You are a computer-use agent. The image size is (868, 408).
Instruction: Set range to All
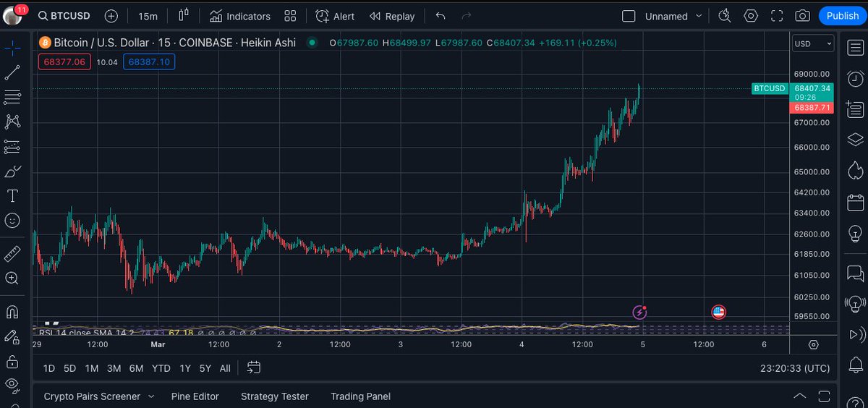(225, 368)
